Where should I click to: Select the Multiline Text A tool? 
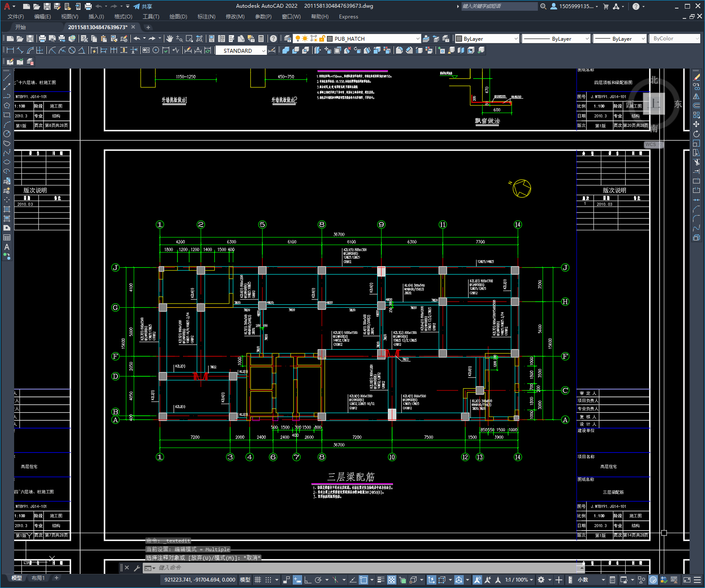click(x=6, y=247)
